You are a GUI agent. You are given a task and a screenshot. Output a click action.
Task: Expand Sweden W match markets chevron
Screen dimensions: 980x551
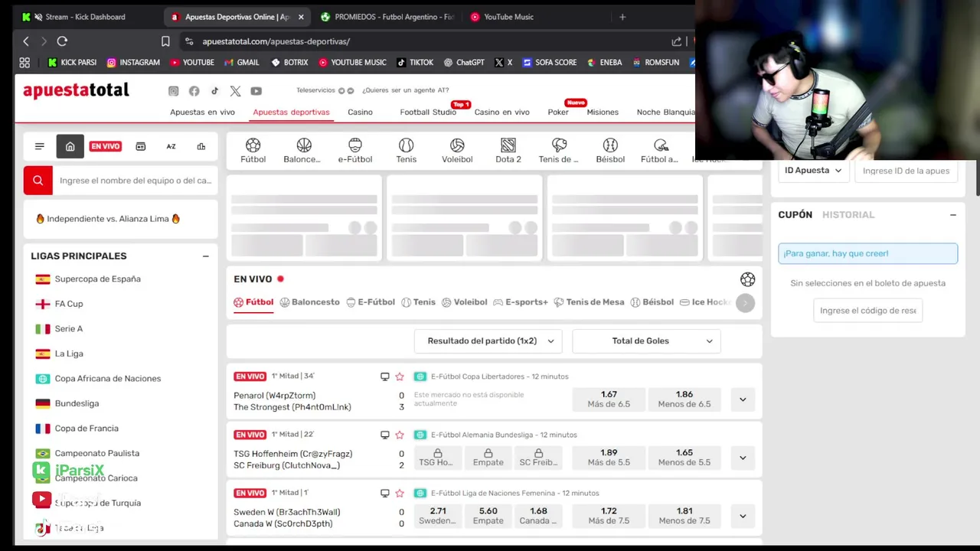click(x=743, y=516)
